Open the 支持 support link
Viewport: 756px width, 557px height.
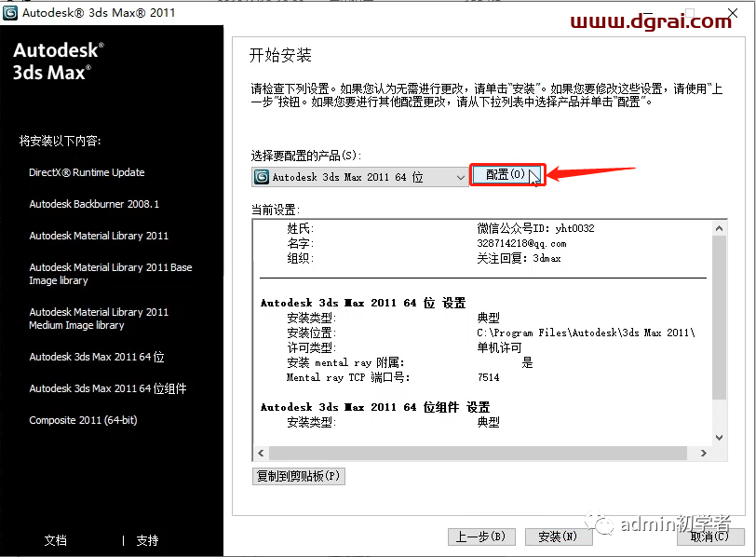point(147,540)
